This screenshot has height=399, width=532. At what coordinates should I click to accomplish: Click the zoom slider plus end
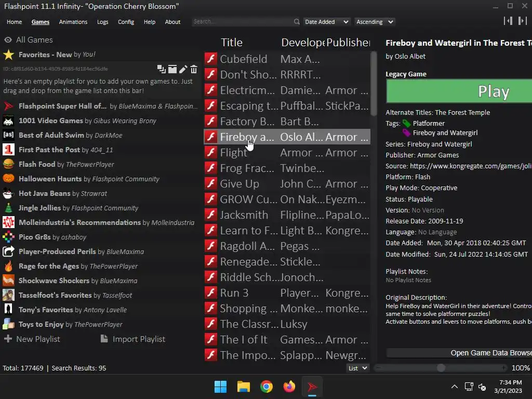tap(504, 368)
